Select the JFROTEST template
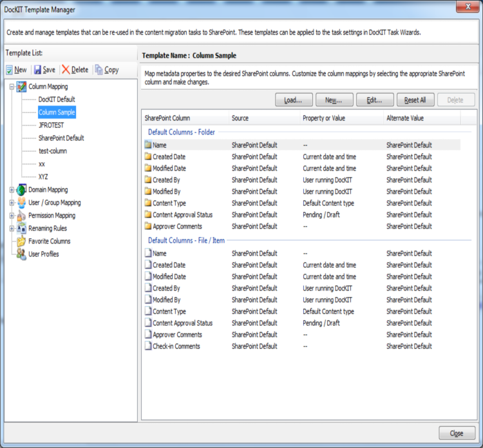The width and height of the screenshot is (483, 448). coord(51,125)
